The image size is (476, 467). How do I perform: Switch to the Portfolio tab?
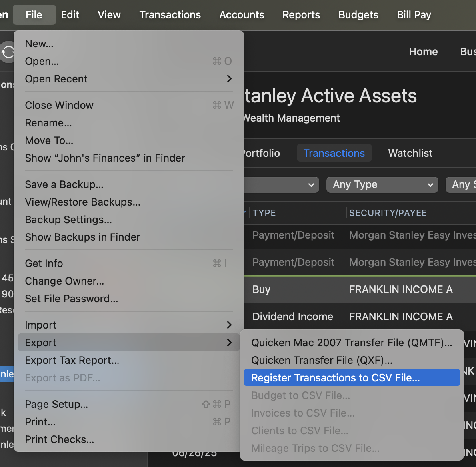click(262, 153)
